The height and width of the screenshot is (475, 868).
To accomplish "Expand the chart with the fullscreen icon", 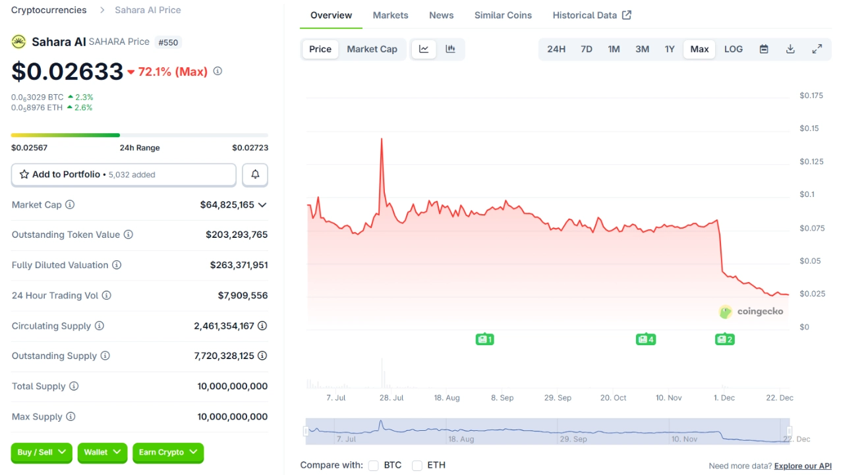I will [x=817, y=49].
